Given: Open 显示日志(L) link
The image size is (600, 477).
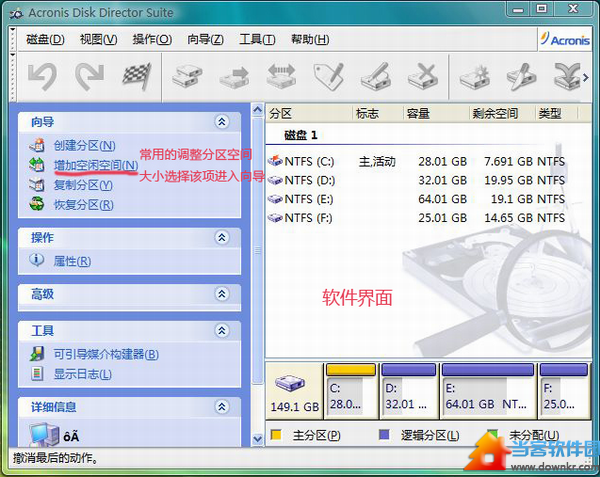Looking at the screenshot, I should (83, 374).
